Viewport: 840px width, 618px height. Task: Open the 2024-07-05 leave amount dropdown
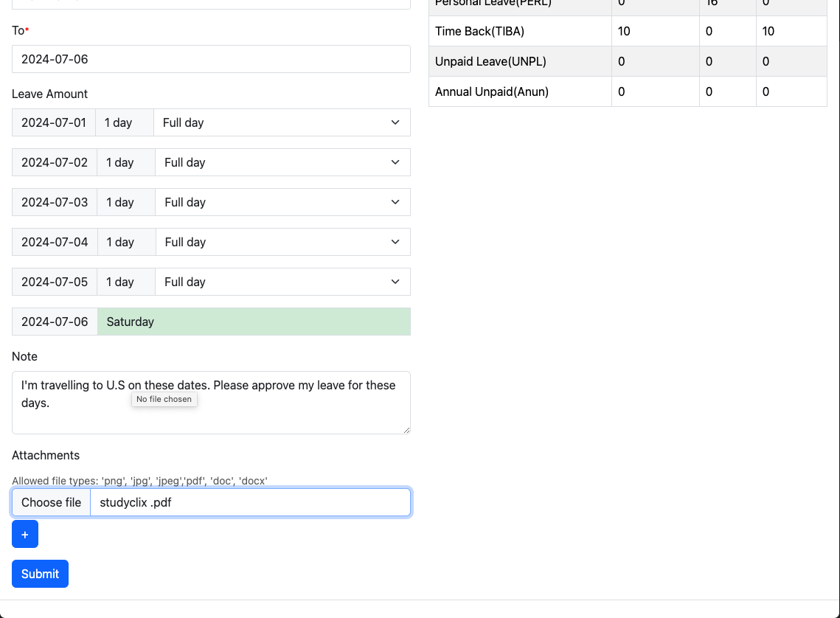282,282
